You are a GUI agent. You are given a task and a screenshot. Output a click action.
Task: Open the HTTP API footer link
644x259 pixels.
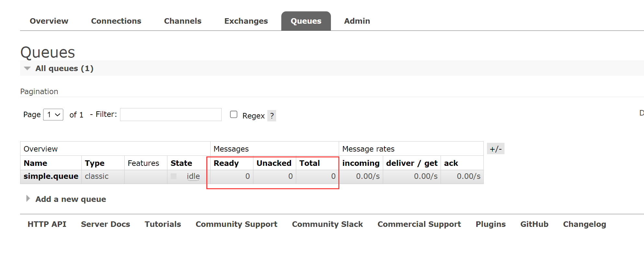pos(47,224)
